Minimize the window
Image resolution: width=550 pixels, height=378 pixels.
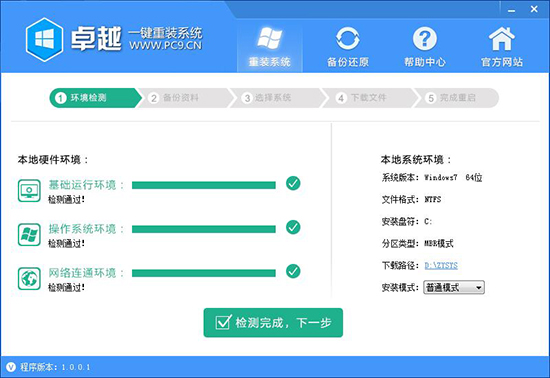click(x=512, y=10)
